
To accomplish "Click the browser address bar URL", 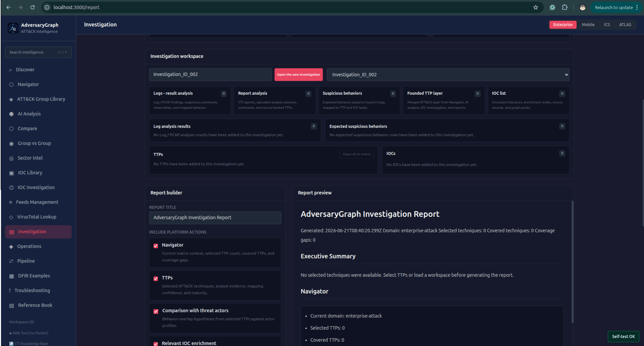I will pos(76,7).
